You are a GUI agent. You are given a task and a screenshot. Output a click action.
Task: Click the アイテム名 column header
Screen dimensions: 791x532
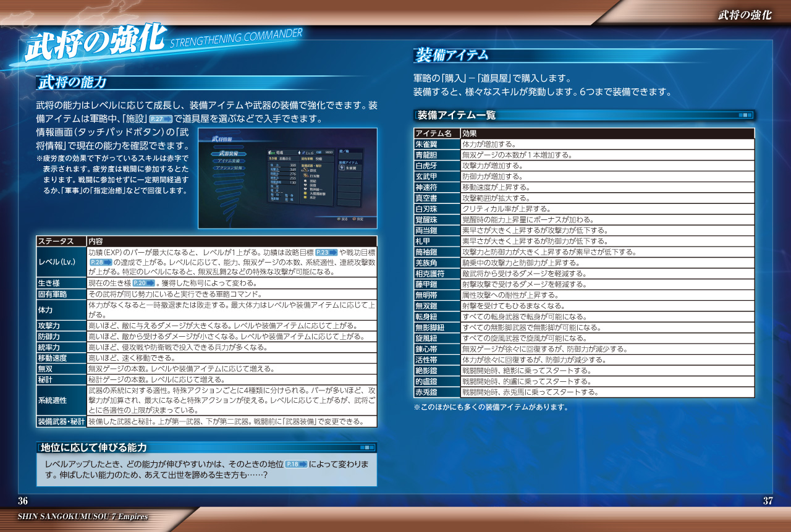(437, 133)
